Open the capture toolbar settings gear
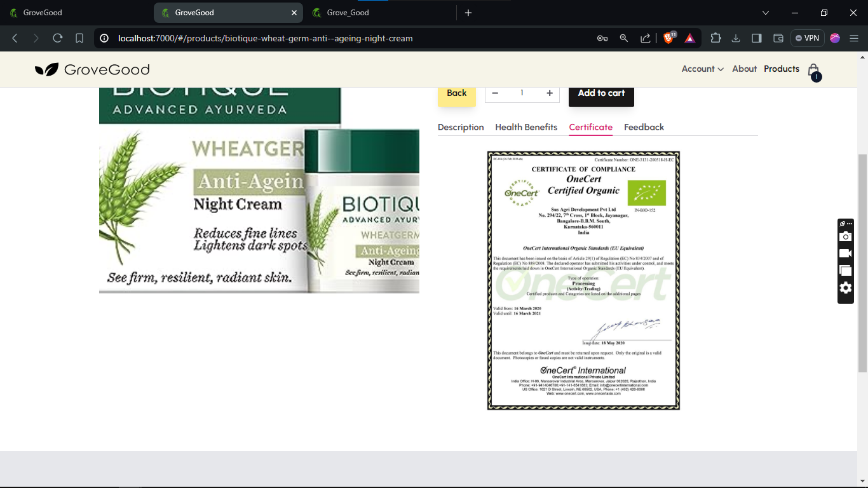 coord(845,288)
